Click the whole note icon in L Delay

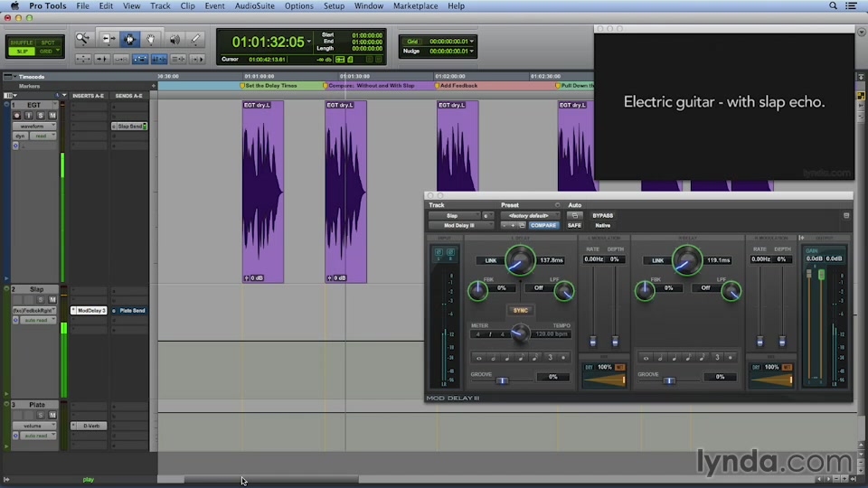click(479, 358)
